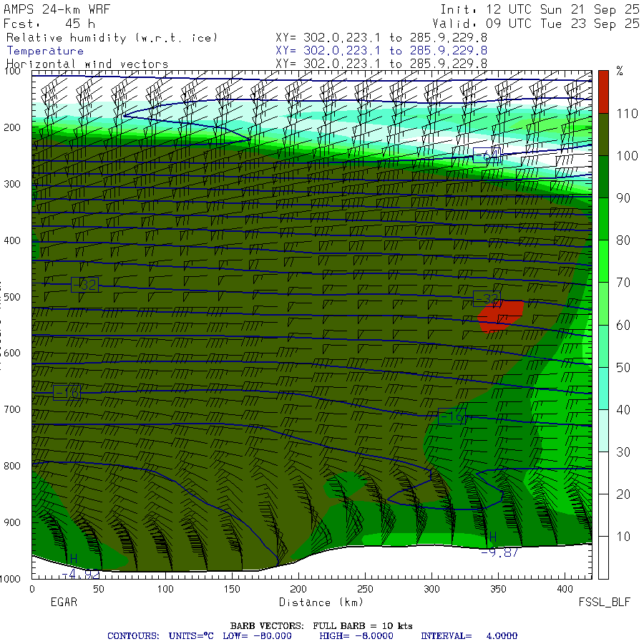
Task: Click the left "-32" contour label near 480 hPa
Action: (x=84, y=285)
